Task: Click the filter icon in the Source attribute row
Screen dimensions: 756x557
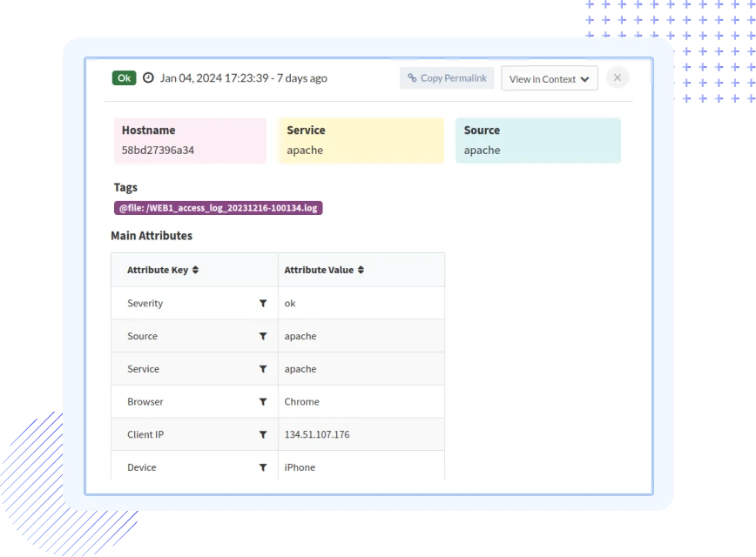Action: (263, 336)
